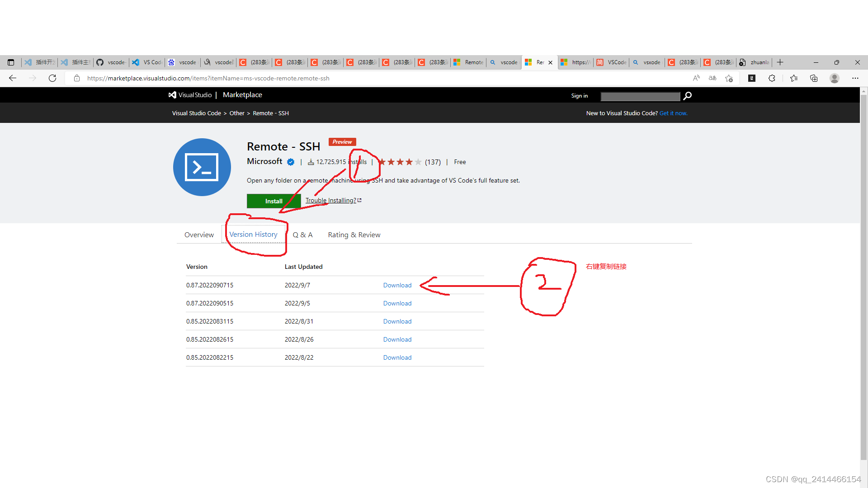
Task: Open the read aloud icon in address bar
Action: [696, 78]
